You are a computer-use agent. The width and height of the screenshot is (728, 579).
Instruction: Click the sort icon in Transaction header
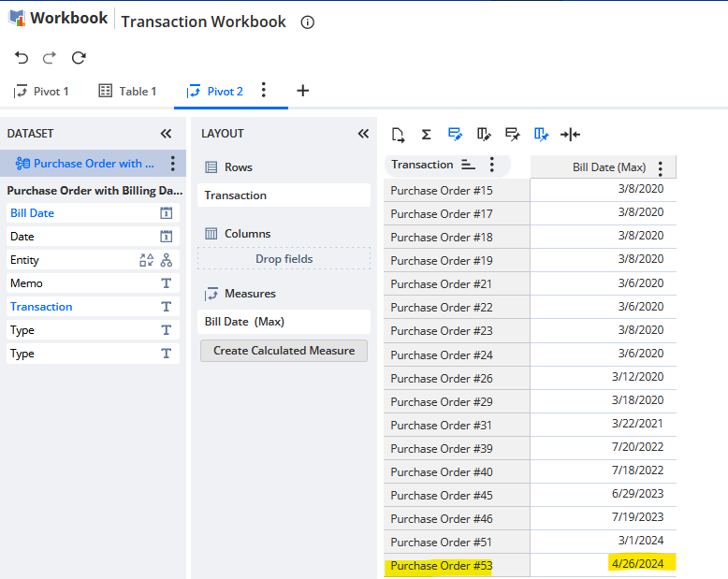tap(468, 165)
